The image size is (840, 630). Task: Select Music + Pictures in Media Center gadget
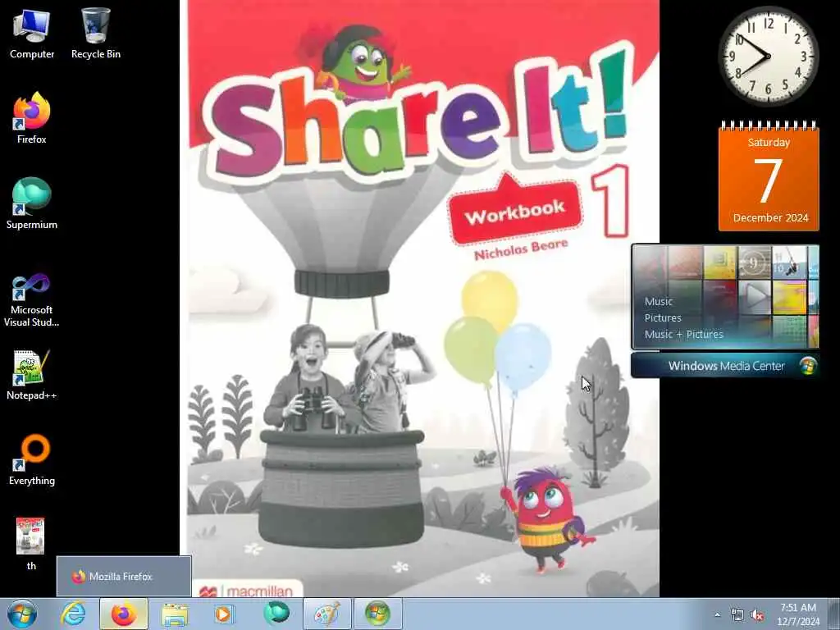click(683, 335)
